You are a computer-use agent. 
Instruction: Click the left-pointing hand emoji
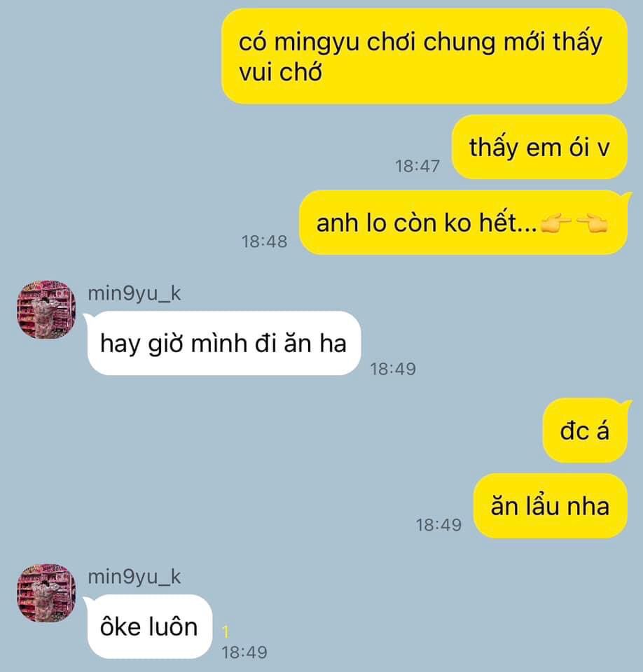click(x=592, y=223)
